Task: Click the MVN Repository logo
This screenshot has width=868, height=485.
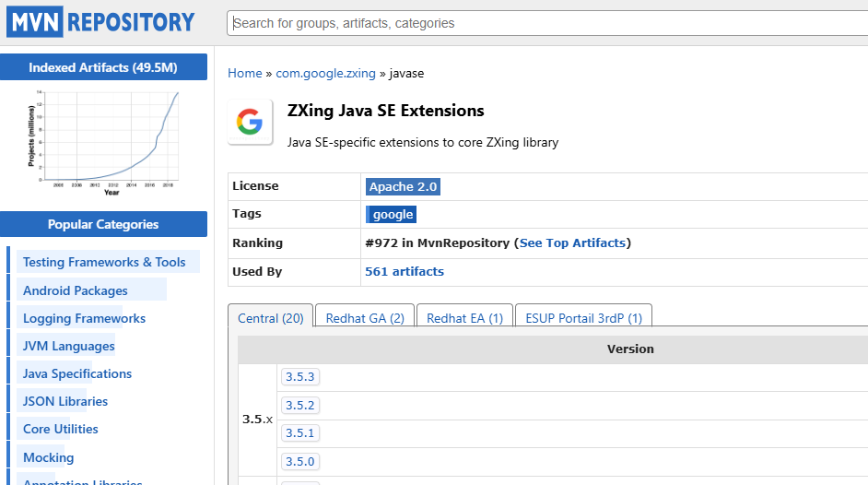Action: pyautogui.click(x=100, y=22)
